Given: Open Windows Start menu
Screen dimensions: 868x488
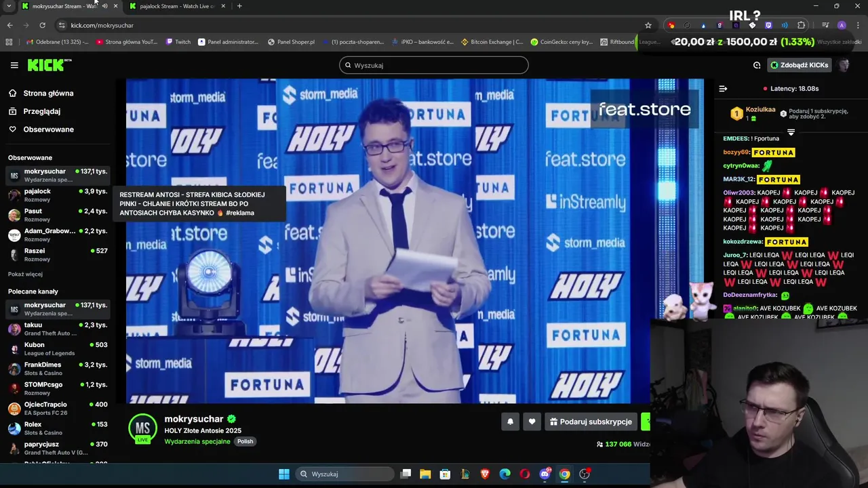Looking at the screenshot, I should (x=284, y=474).
